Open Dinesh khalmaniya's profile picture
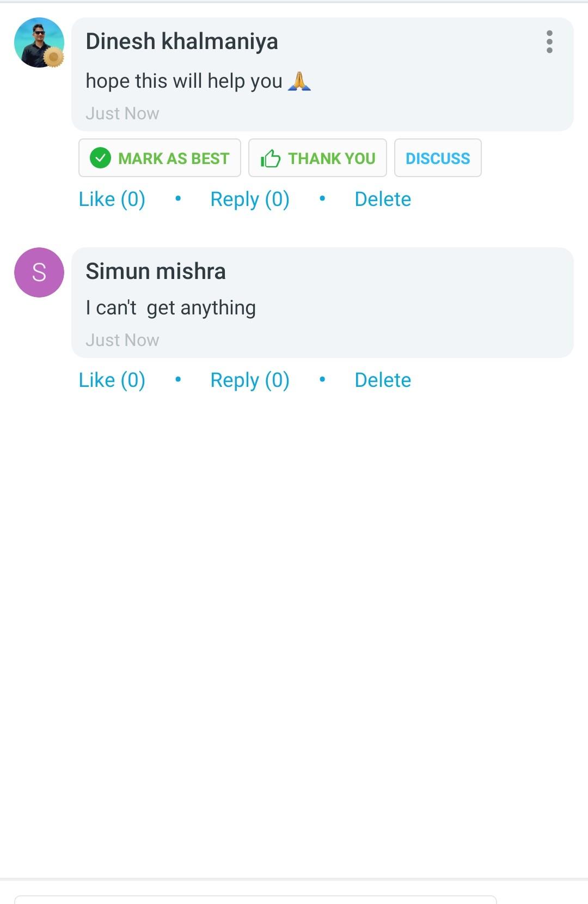Image resolution: width=588 pixels, height=904 pixels. tap(37, 41)
